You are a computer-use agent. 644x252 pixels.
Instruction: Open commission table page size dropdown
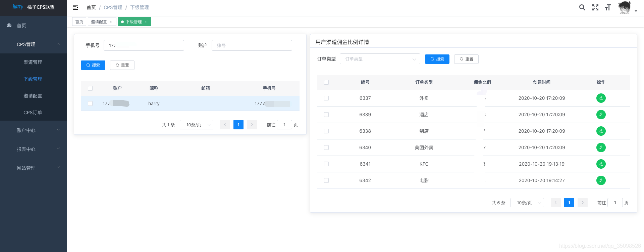[x=527, y=203]
